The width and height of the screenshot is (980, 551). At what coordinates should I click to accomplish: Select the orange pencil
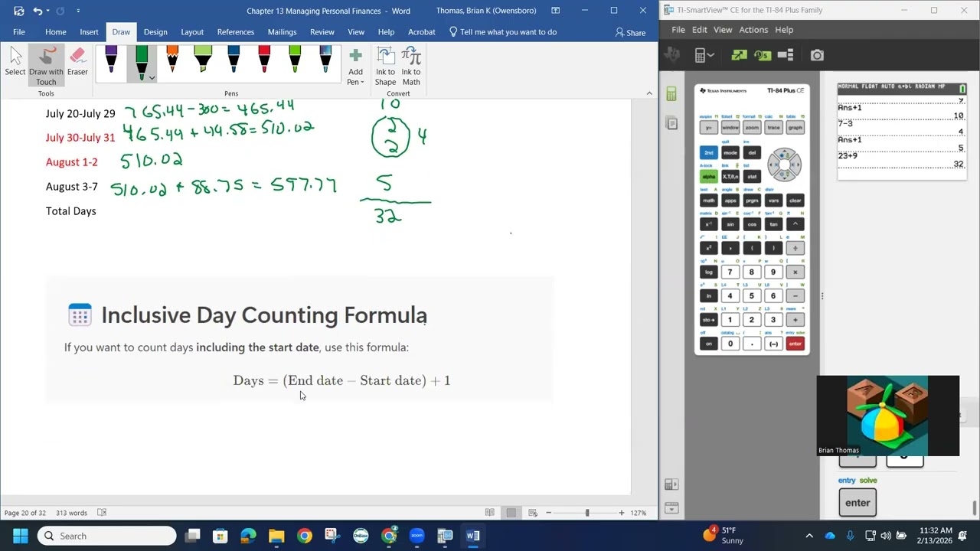(172, 60)
